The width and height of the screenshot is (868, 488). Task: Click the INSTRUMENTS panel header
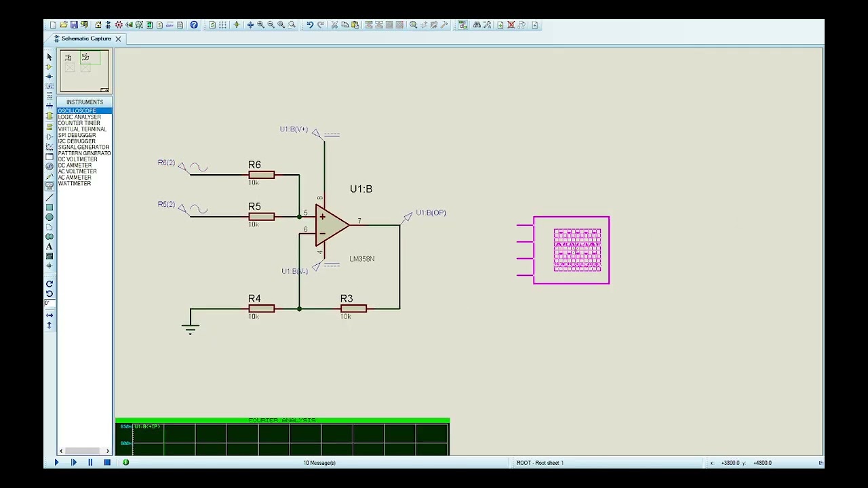pyautogui.click(x=85, y=102)
